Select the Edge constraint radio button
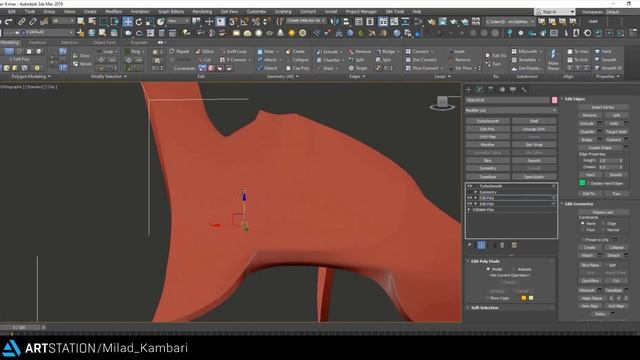 pos(604,224)
